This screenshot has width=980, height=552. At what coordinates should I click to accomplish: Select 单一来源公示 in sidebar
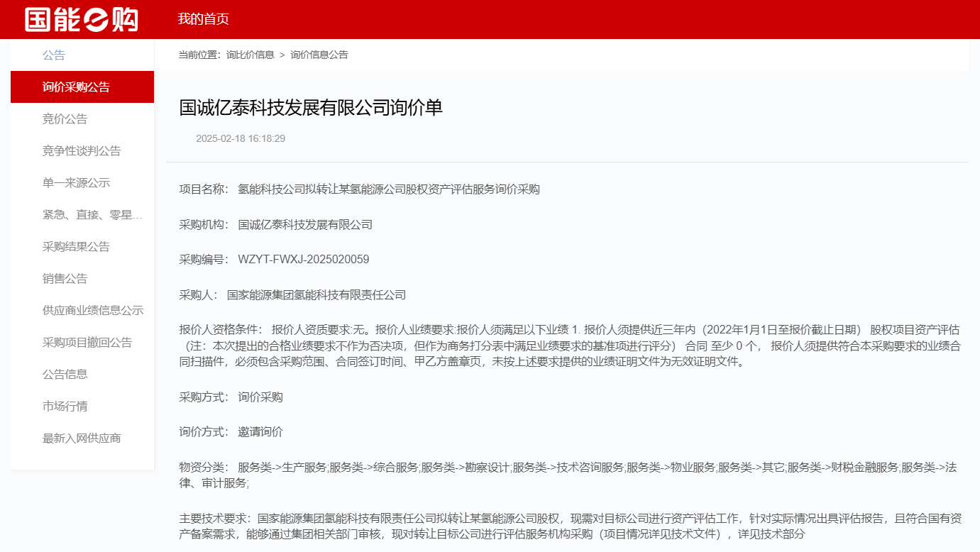click(76, 183)
